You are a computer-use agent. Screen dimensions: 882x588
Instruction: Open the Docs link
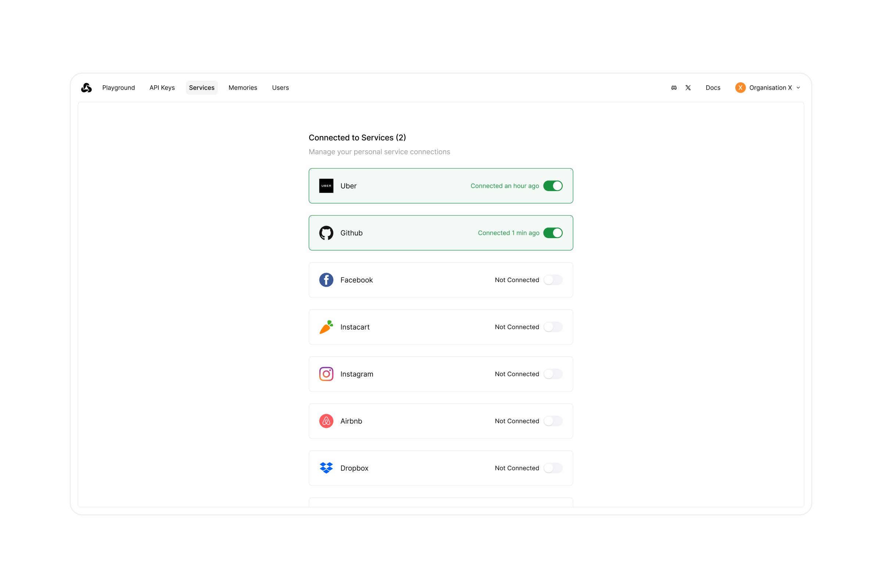(x=713, y=88)
